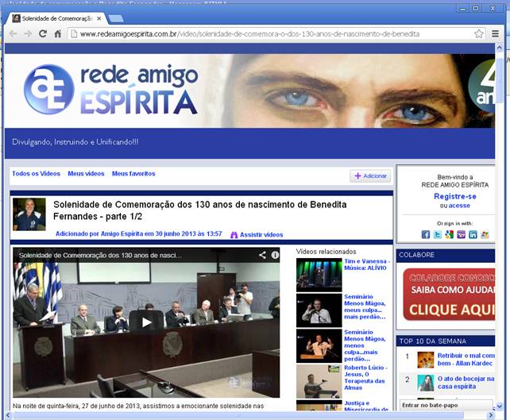Open the browser home page
Image resolution: width=510 pixels, height=420 pixels.
[x=57, y=34]
